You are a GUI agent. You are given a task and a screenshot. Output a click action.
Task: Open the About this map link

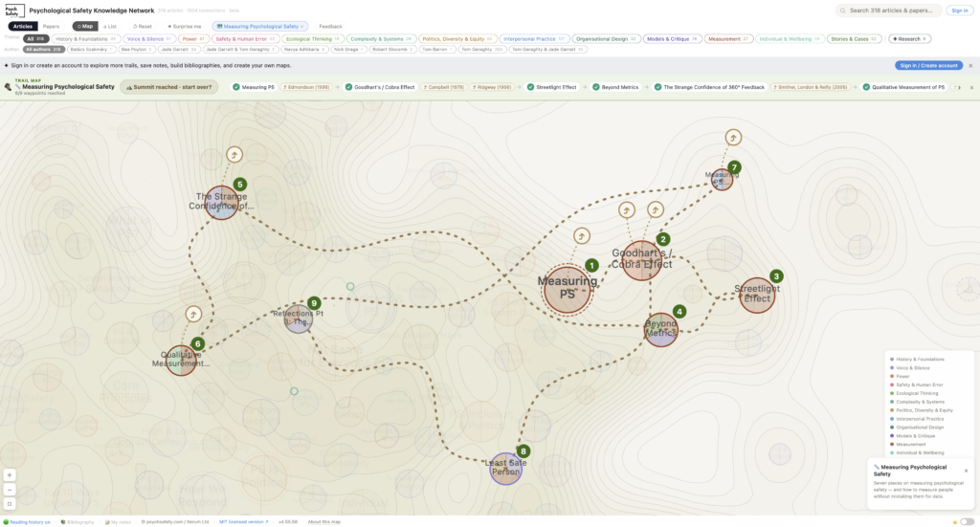coord(324,521)
